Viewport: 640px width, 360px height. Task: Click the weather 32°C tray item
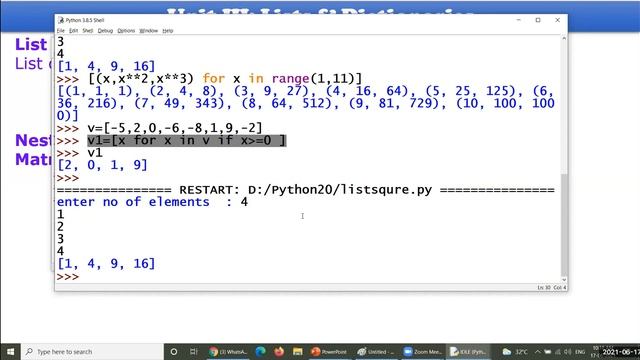click(x=515, y=351)
